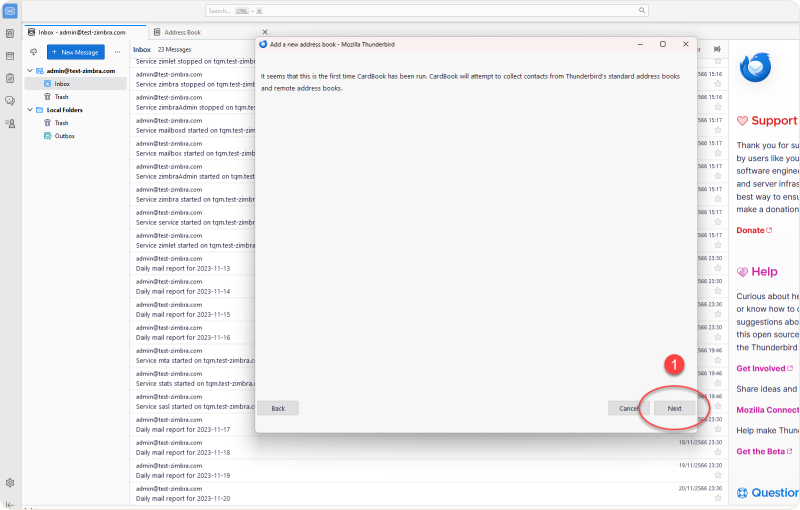Open message Daily mail report for 2023-11-17

pyautogui.click(x=194, y=425)
